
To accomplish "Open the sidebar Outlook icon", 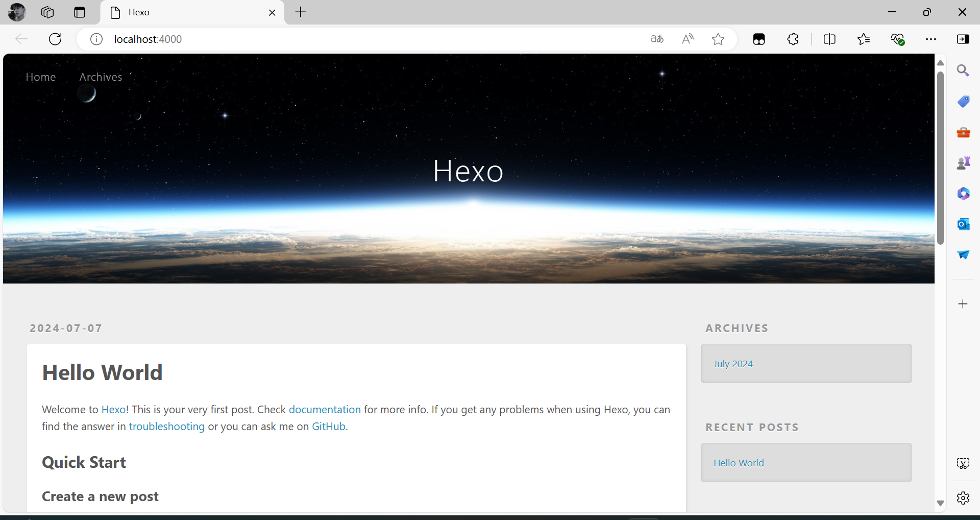I will (963, 224).
